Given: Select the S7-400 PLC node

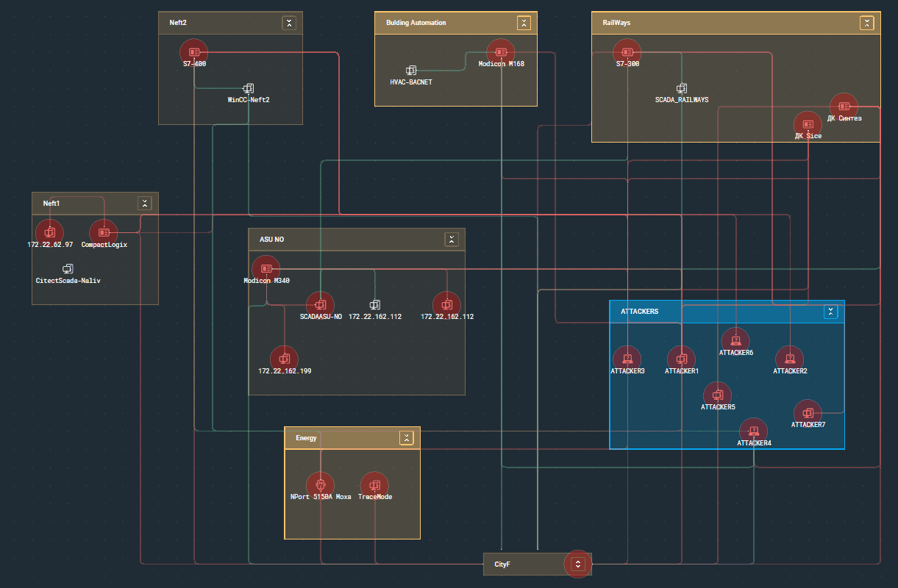Looking at the screenshot, I should coord(194,52).
